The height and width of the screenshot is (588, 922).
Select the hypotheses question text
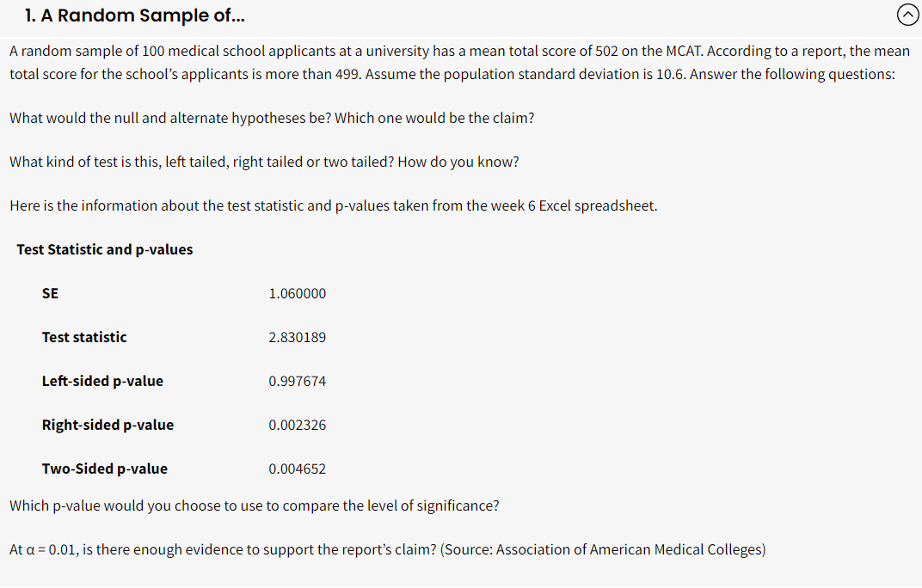tap(272, 118)
